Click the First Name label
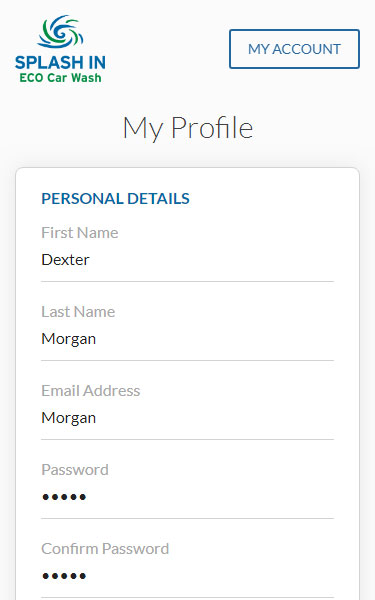375x600 pixels. click(80, 233)
